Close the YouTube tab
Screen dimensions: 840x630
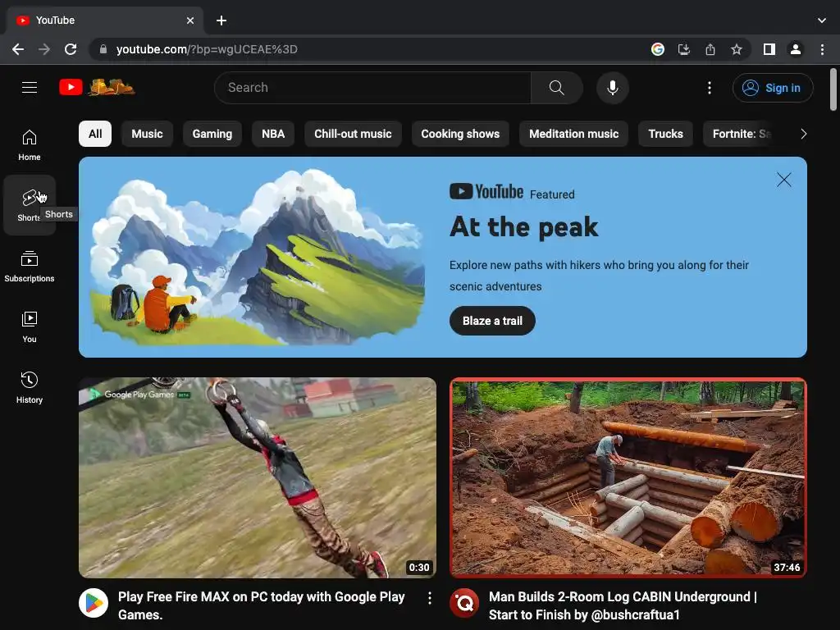tap(190, 21)
